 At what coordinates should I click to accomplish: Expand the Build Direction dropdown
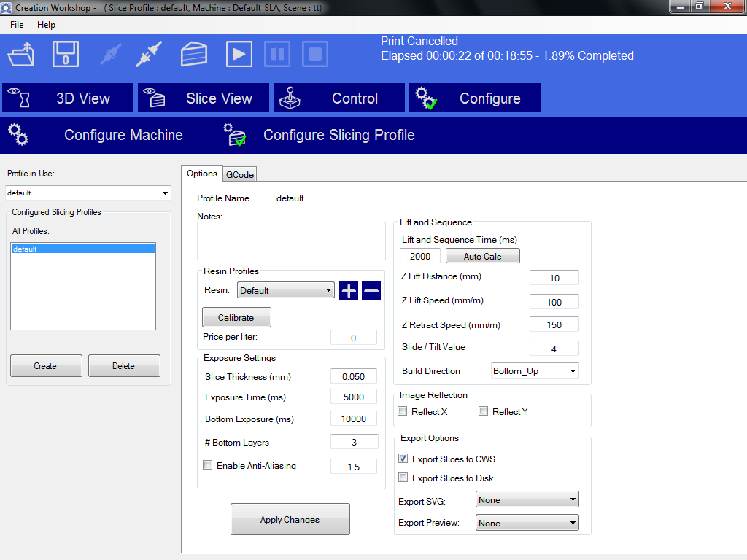coord(535,371)
